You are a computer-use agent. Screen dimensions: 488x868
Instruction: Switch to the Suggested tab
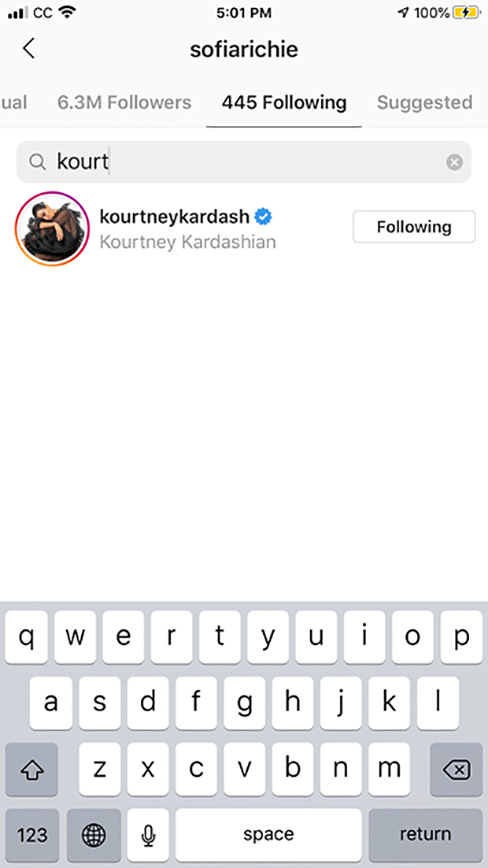(x=424, y=102)
